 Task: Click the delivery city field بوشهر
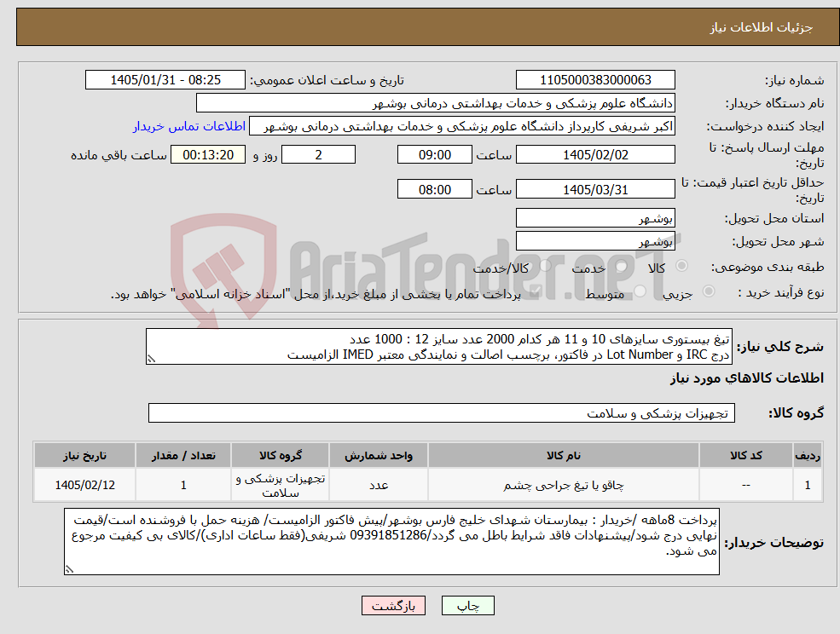pos(595,241)
